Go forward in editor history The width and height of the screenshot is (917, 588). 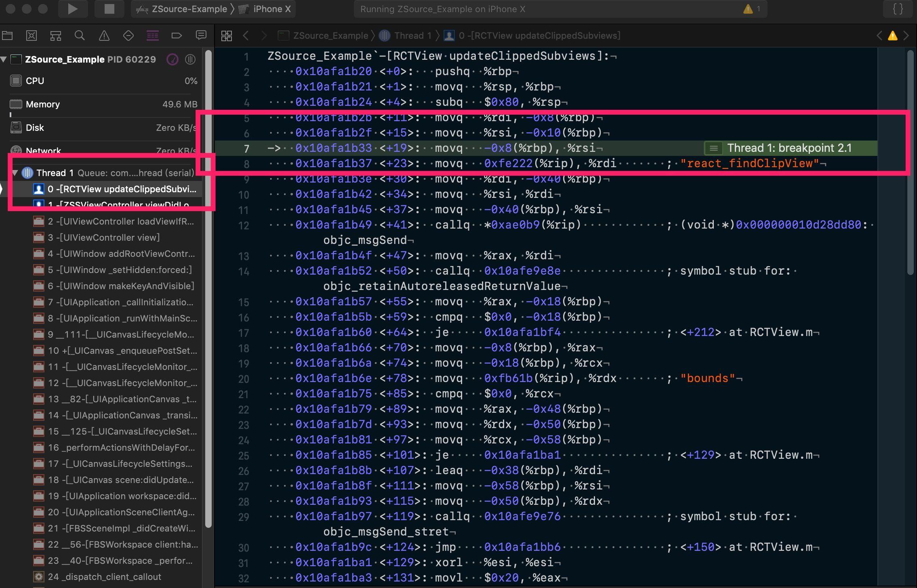click(x=264, y=36)
